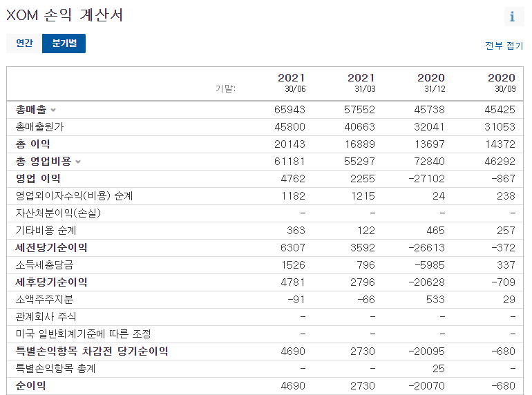Click 소액주주지분 row label

[x=44, y=300]
